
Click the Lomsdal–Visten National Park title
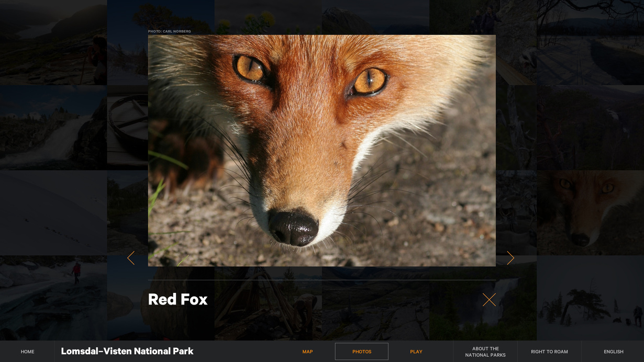pos(127,351)
